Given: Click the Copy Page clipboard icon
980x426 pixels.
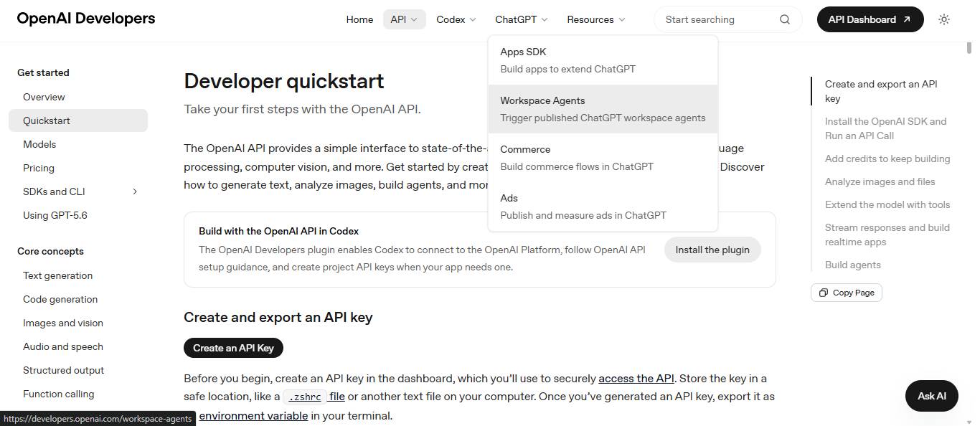Looking at the screenshot, I should point(824,293).
